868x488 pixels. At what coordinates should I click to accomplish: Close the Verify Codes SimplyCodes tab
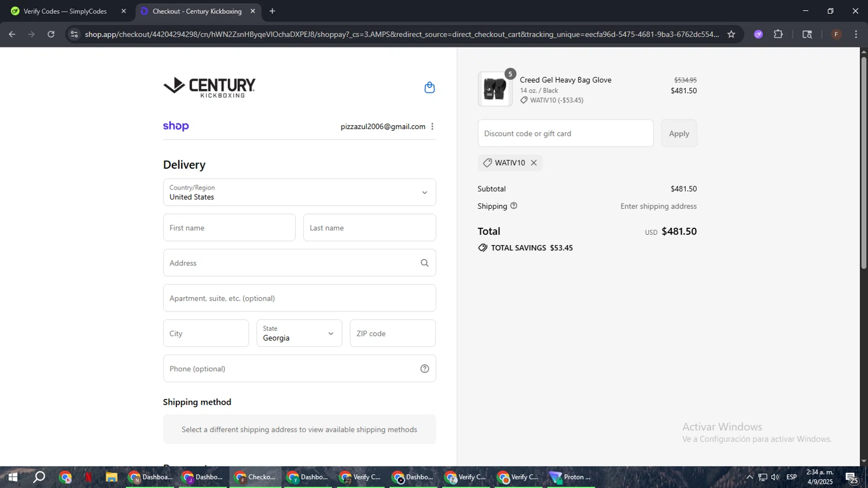point(123,11)
